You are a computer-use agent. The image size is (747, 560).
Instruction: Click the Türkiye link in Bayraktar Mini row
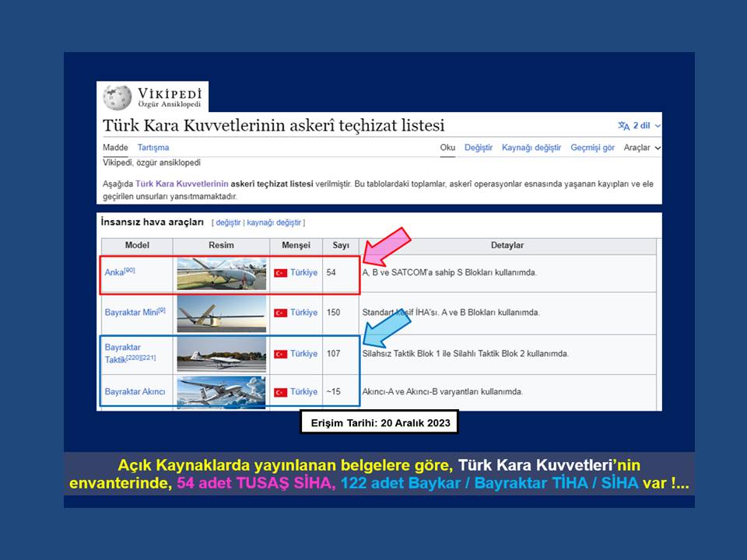304,313
